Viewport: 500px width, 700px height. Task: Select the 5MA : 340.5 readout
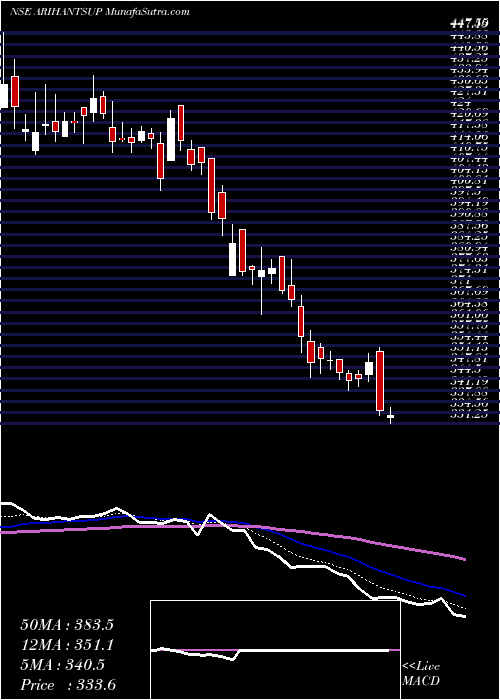point(62,665)
